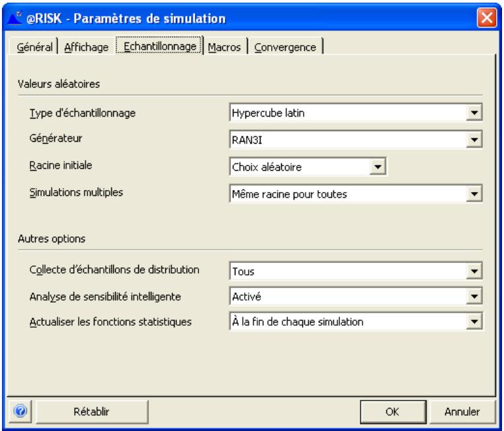Select the Echantillonnage tab
The height and width of the screenshot is (431, 504).
158,46
